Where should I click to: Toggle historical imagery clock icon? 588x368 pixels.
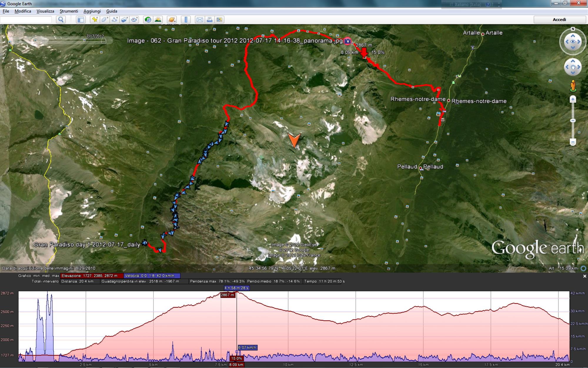(x=148, y=20)
